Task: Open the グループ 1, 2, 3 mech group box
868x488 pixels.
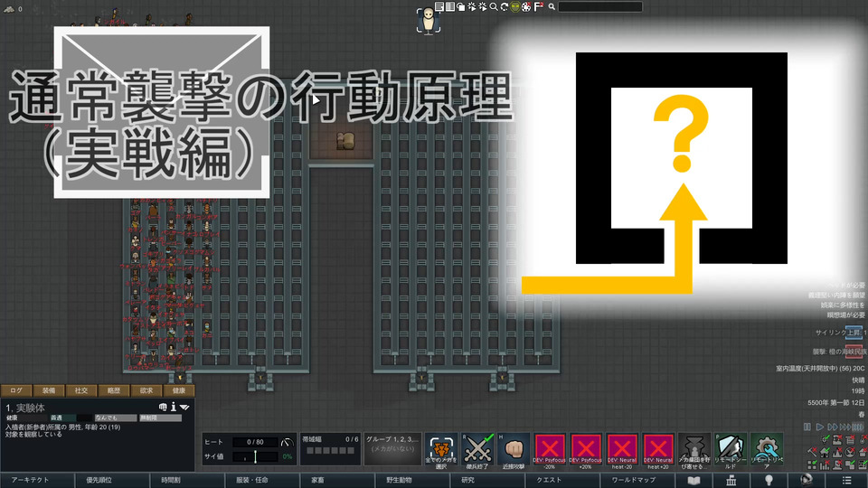Action: tap(392, 449)
